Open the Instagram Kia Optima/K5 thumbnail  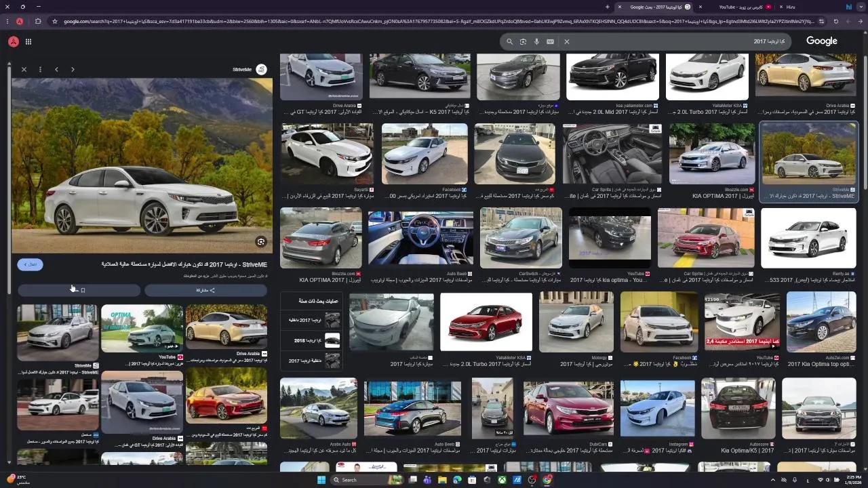657,408
